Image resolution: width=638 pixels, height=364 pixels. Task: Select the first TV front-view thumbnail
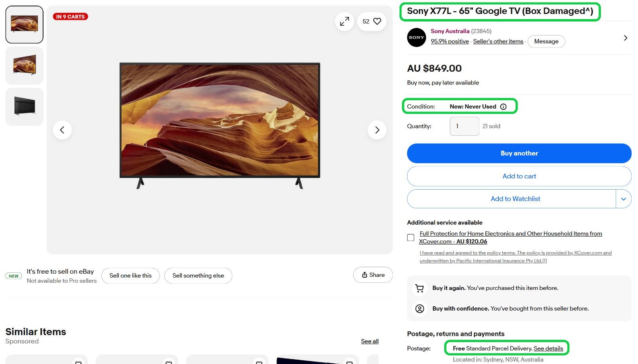(x=24, y=25)
